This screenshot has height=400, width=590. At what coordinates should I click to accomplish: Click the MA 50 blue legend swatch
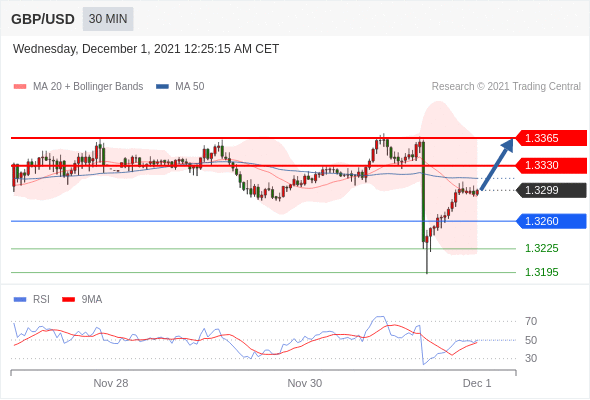(162, 87)
